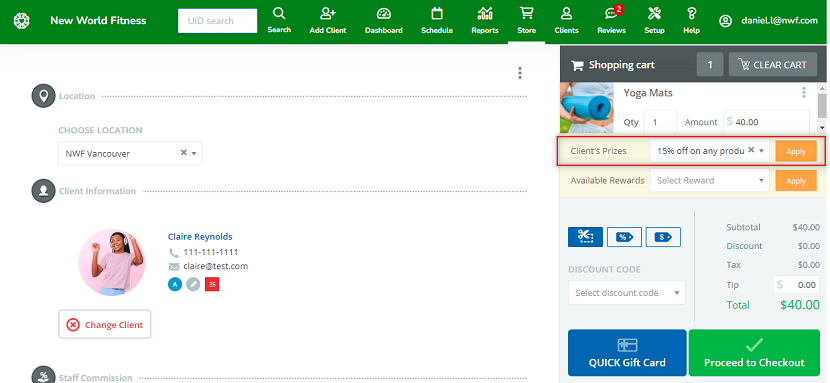830x383 pixels.
Task: Click the Subtotal $40.00 value
Action: tap(806, 227)
